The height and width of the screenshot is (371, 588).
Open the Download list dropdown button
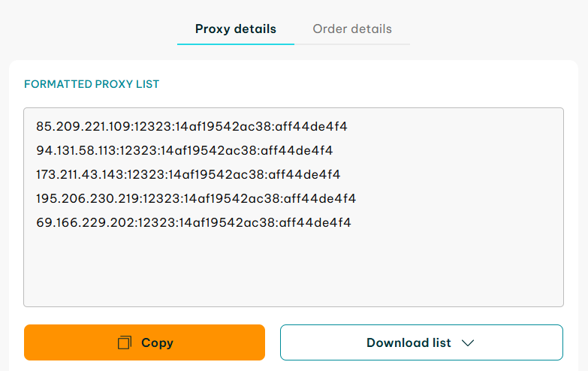pyautogui.click(x=421, y=342)
